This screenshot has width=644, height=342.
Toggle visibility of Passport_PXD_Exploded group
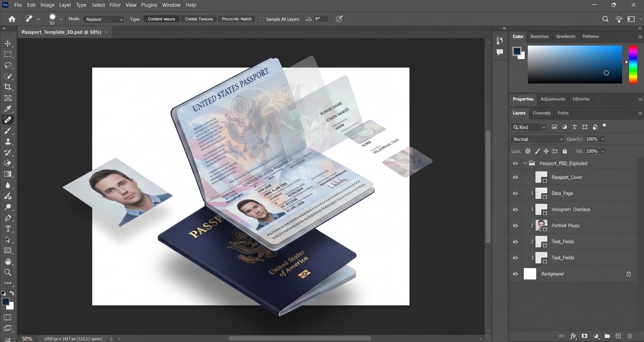coord(515,164)
